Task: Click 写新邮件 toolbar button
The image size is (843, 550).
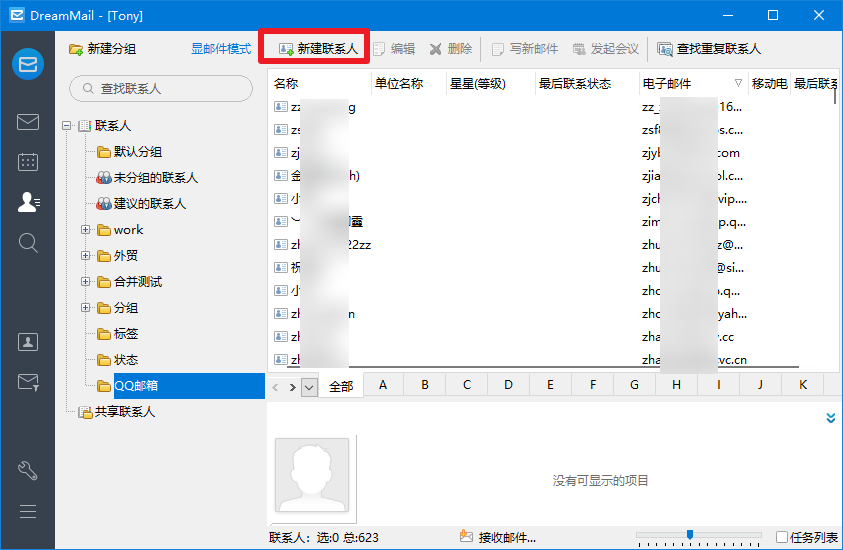Action: [525, 49]
